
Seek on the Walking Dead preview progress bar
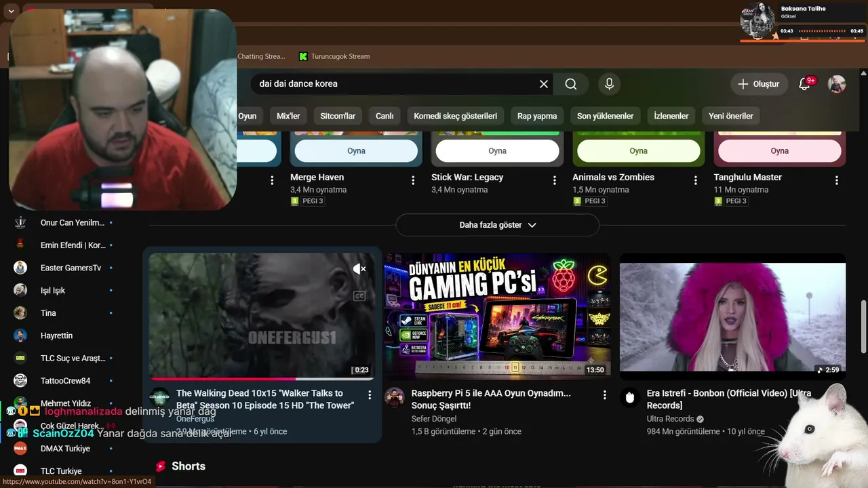coord(262,378)
